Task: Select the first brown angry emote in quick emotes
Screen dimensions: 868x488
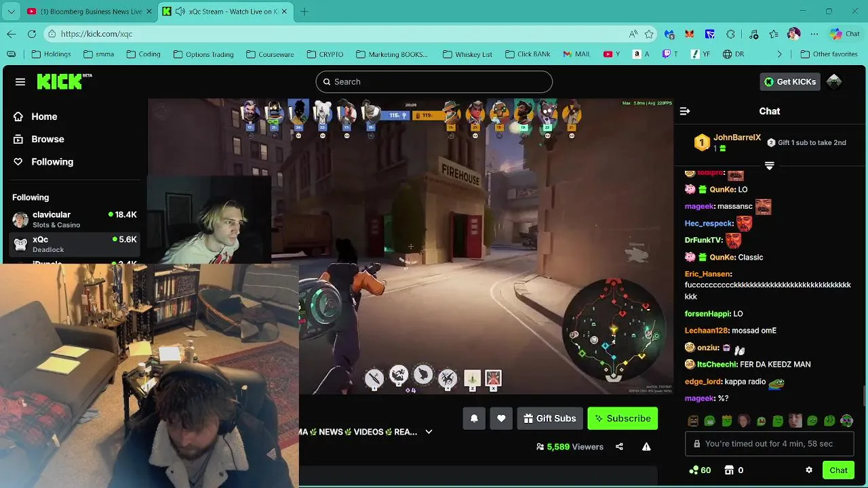Action: (x=693, y=421)
